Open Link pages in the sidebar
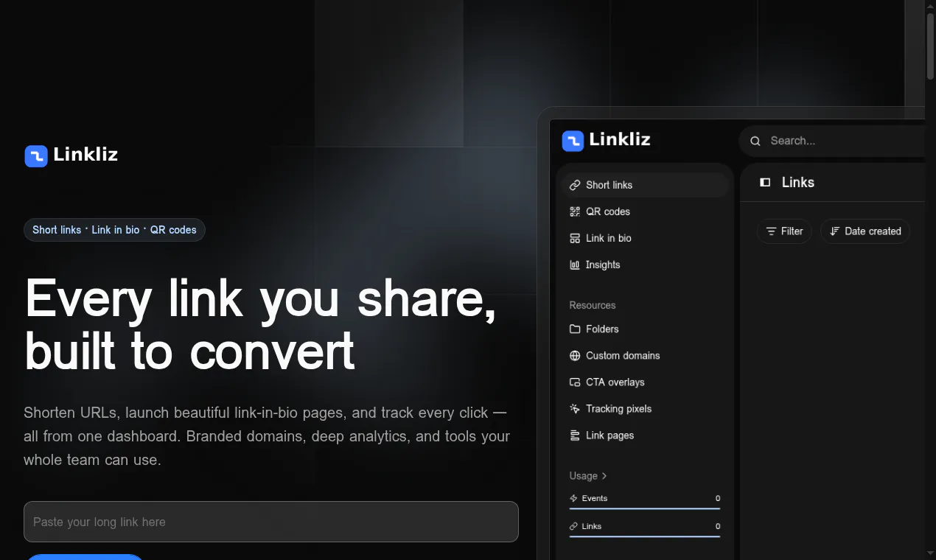 pyautogui.click(x=645, y=435)
